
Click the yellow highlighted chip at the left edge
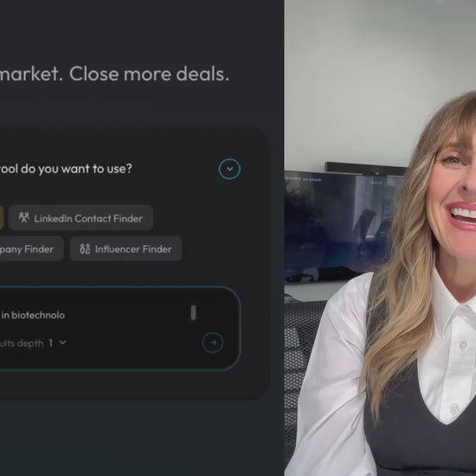point(2,217)
